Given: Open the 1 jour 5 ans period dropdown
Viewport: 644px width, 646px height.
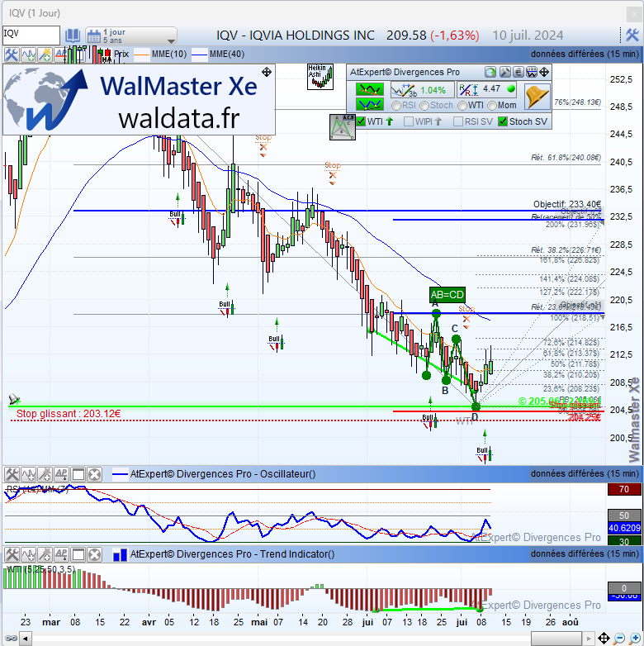Looking at the screenshot, I should (131, 36).
